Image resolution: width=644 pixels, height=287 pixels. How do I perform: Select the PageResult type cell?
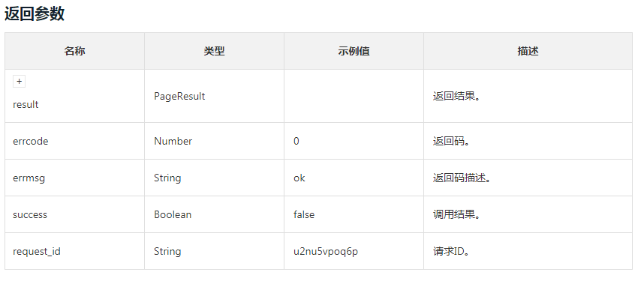coord(179,96)
